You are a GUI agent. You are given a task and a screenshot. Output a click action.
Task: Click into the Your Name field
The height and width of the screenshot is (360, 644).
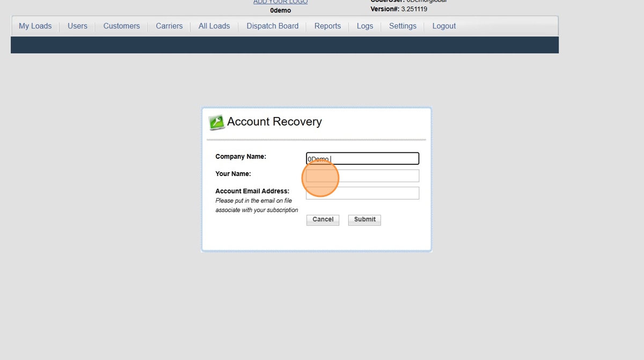coord(362,175)
